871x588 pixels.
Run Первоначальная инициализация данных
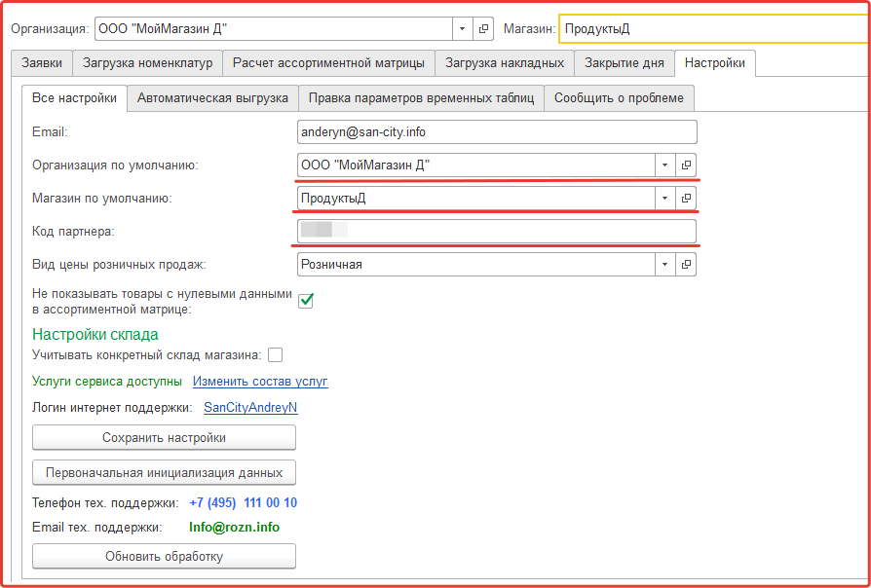(164, 473)
